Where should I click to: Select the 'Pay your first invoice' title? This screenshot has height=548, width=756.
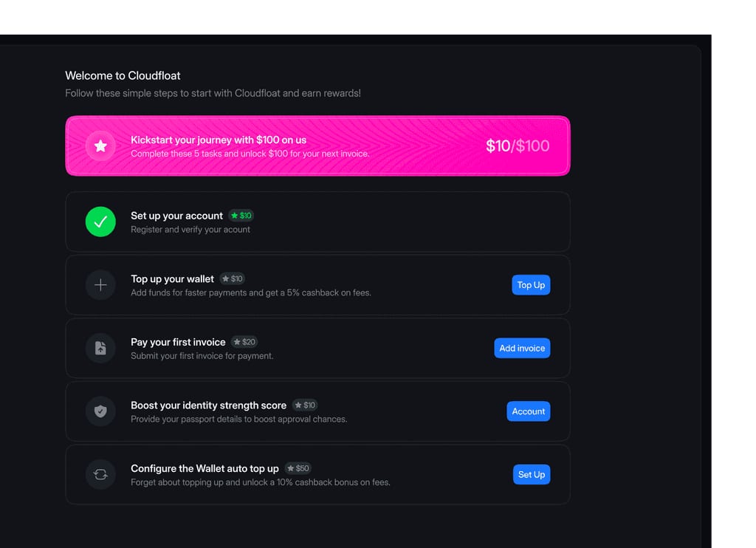coord(178,342)
